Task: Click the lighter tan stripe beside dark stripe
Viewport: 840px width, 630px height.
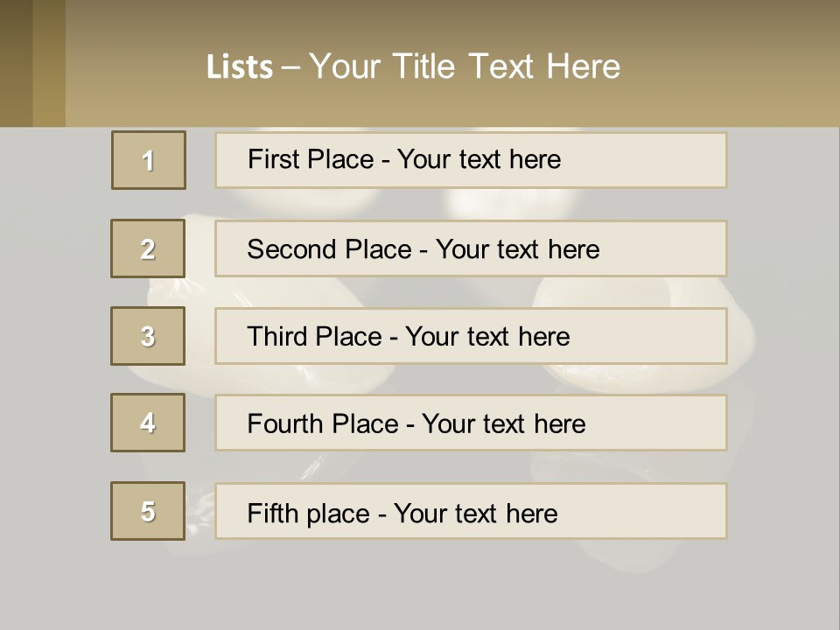Action: tap(49, 63)
